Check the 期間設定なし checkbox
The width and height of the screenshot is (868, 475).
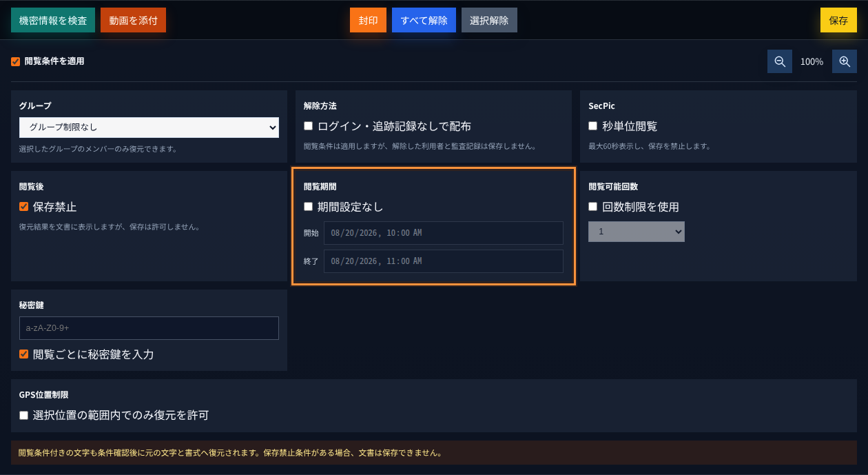(308, 207)
